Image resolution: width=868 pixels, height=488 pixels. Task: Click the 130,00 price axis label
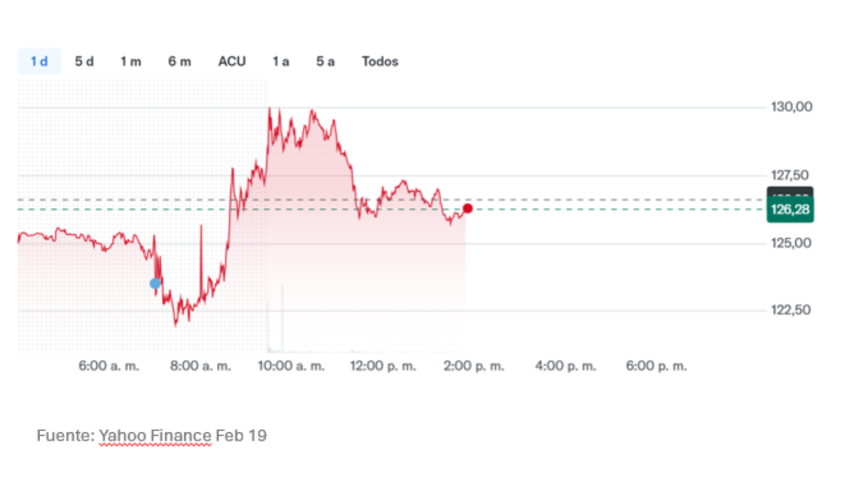click(x=791, y=107)
